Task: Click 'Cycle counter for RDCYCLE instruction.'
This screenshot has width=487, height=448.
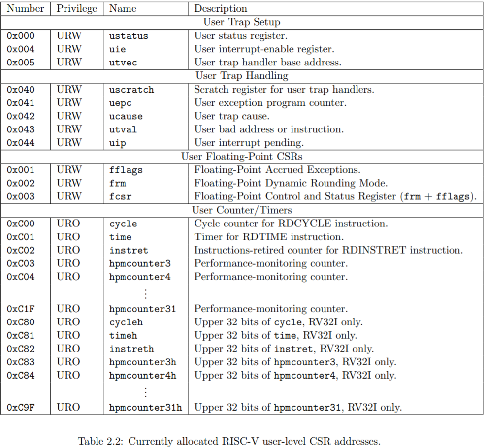Action: point(291,224)
